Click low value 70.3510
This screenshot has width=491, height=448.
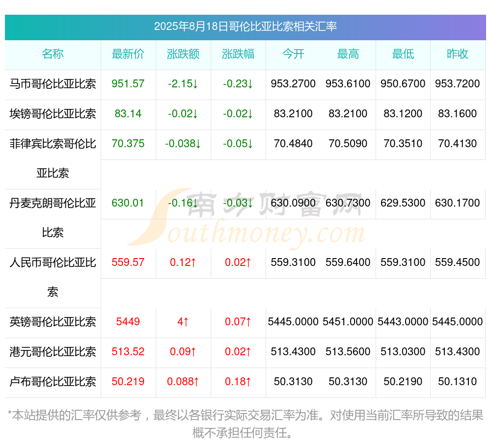(403, 144)
